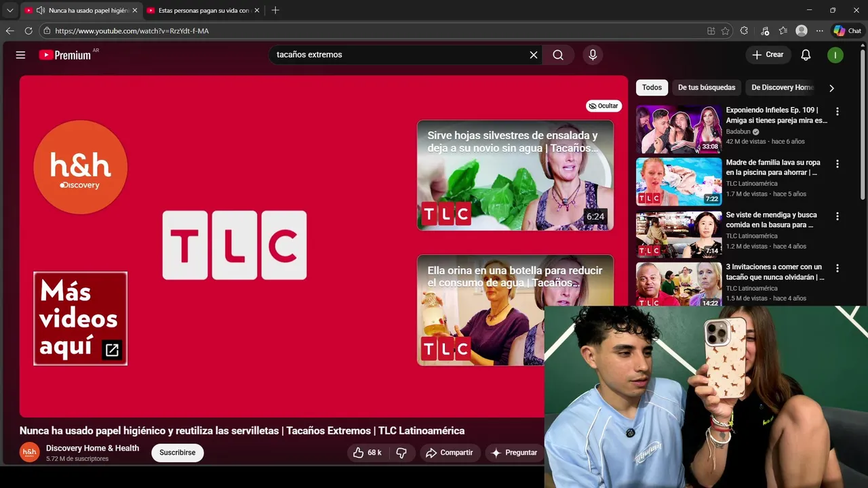Click the 'Se viste de mendiga y busca' title
The image size is (868, 488).
(771, 220)
